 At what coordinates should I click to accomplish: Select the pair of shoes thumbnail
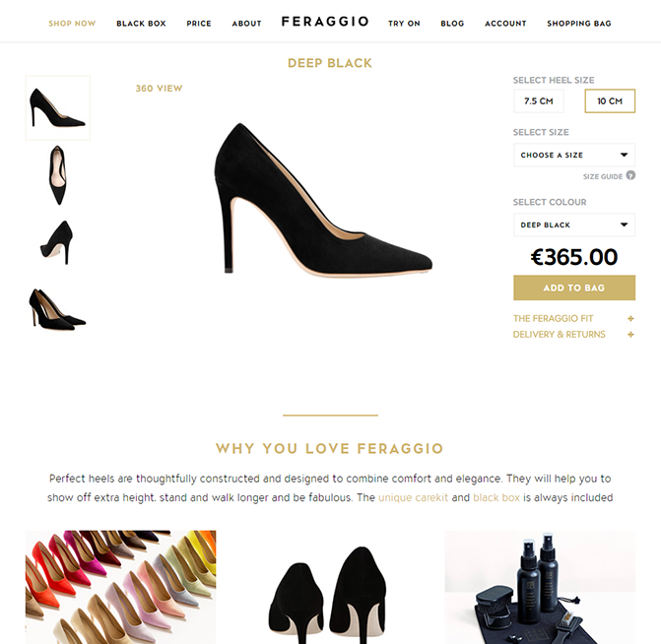[57, 309]
